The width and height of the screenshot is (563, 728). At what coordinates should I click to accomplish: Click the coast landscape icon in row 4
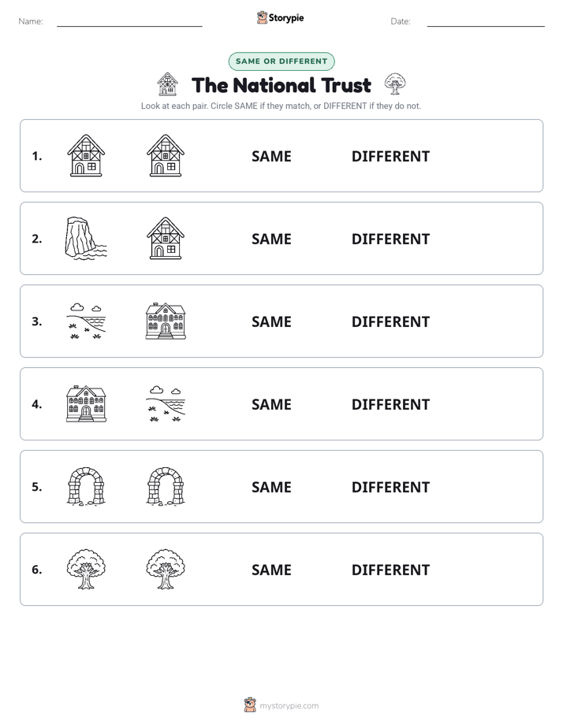point(166,403)
